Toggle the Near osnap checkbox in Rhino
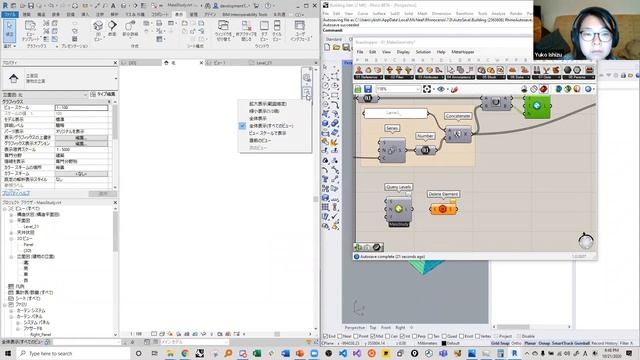 [x=340, y=336]
